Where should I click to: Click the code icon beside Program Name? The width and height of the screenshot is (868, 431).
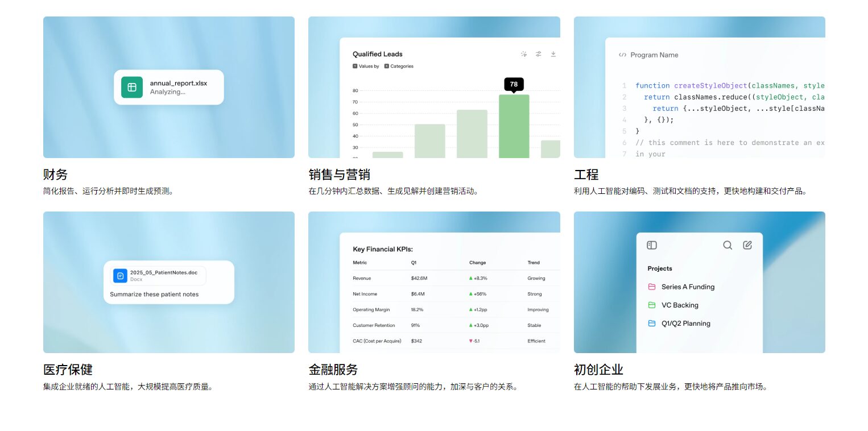point(622,55)
